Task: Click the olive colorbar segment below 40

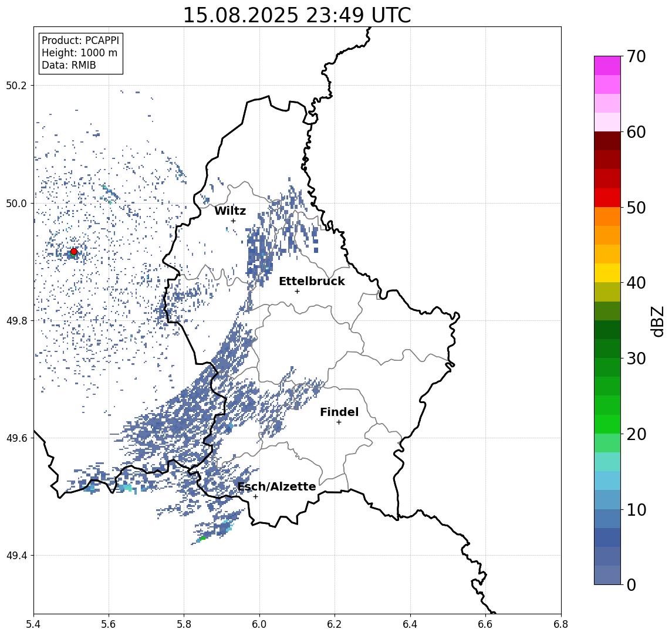Action: [607, 292]
